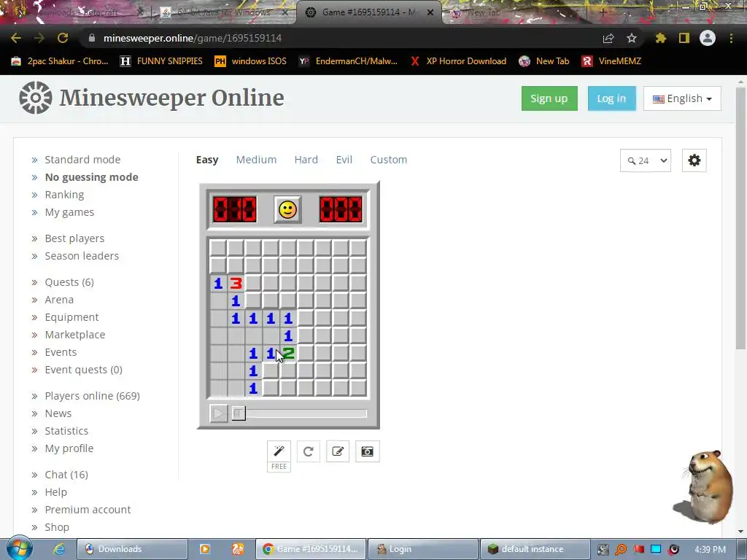Open the Standard mode link
This screenshot has height=560, width=747.
pos(82,160)
